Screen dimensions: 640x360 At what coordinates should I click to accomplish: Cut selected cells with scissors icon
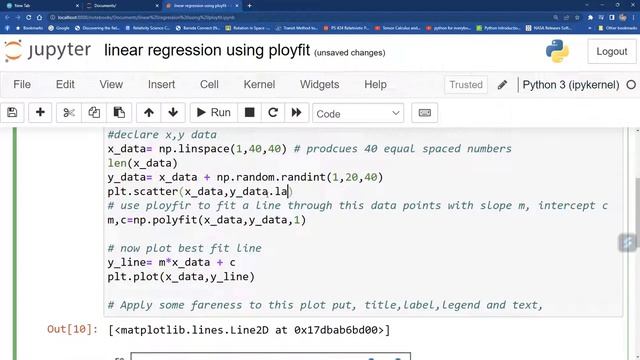coord(69,113)
